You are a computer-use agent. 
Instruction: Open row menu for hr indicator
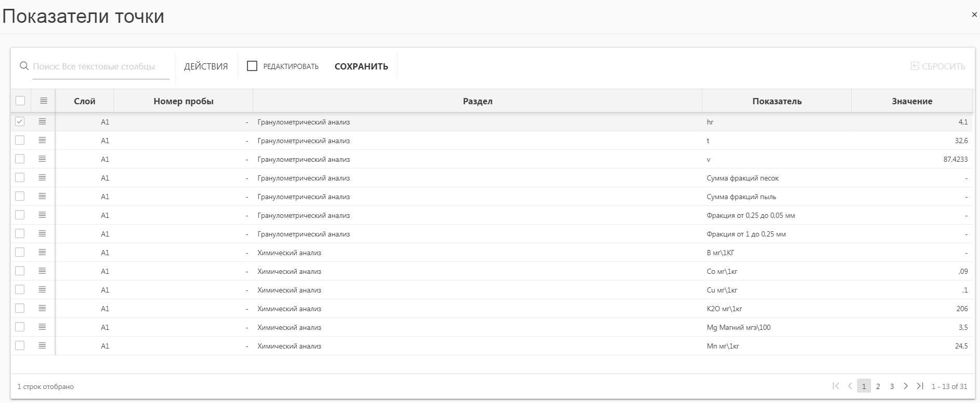click(x=43, y=121)
